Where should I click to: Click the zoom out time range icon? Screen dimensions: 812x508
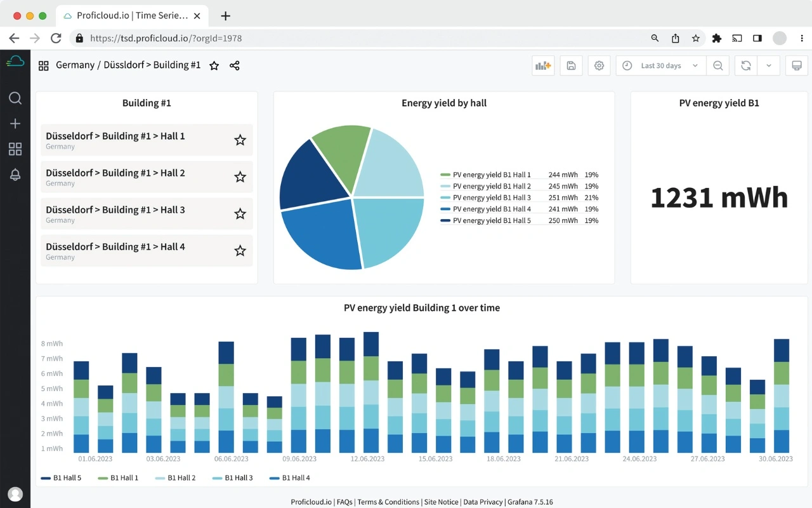click(x=718, y=65)
